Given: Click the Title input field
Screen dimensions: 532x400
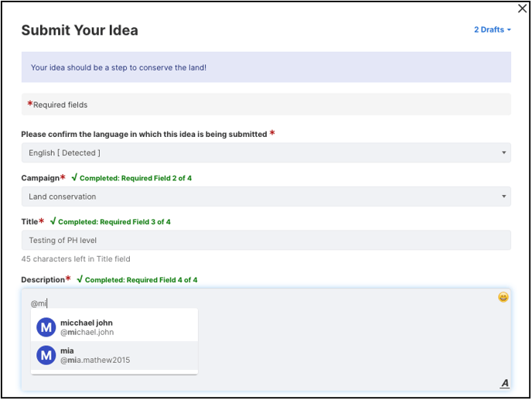Looking at the screenshot, I should click(x=266, y=241).
